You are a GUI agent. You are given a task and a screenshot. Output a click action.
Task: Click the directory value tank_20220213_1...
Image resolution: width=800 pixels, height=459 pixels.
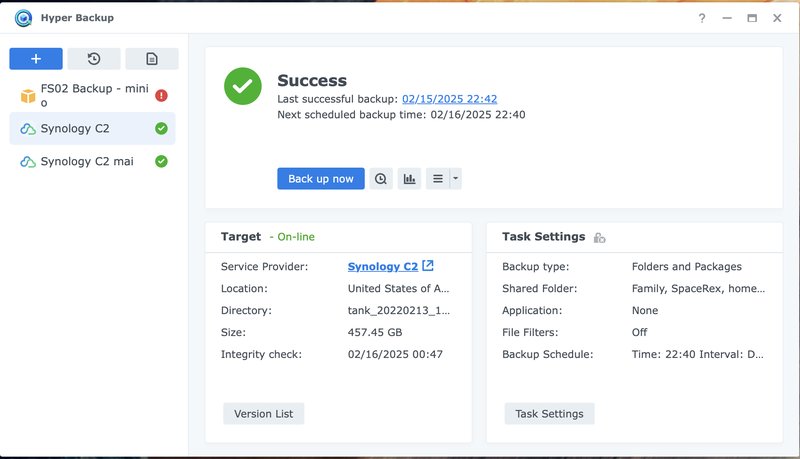tap(398, 310)
